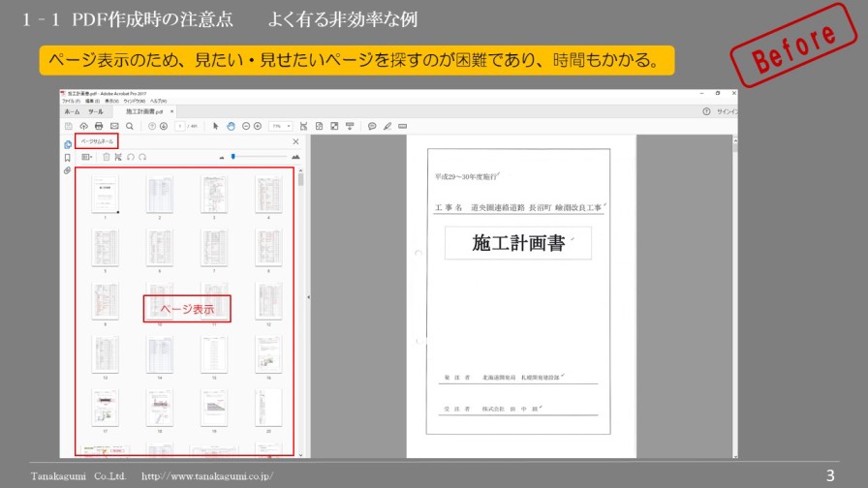Viewport: 868px width, 488px height.
Task: Click the zoom in plus button
Action: (x=258, y=126)
